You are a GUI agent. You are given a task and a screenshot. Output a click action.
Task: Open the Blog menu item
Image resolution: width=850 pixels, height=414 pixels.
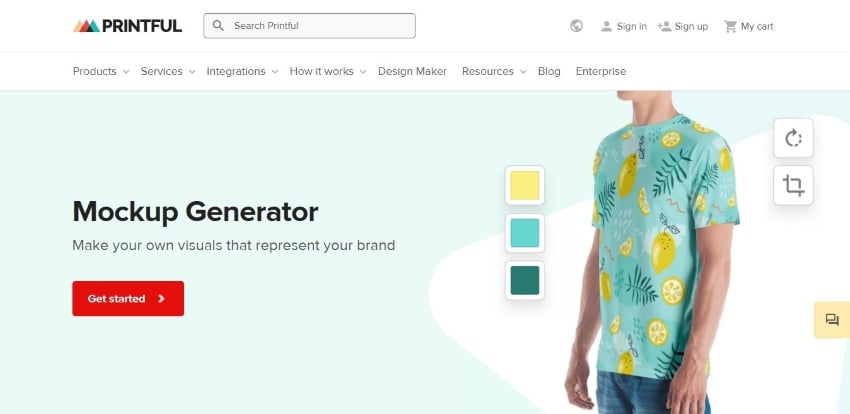coord(549,72)
